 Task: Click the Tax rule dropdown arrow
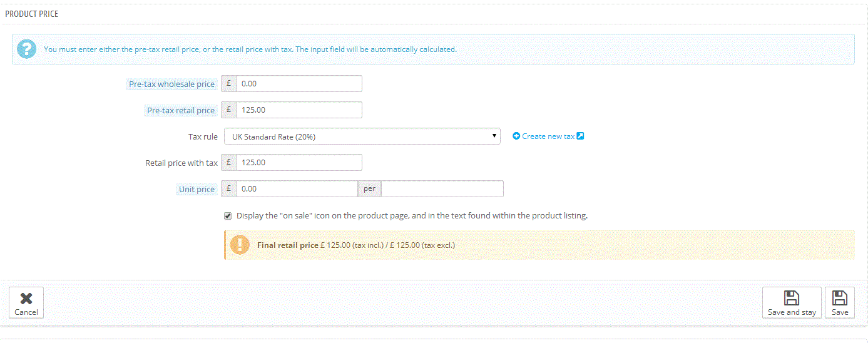coord(494,136)
